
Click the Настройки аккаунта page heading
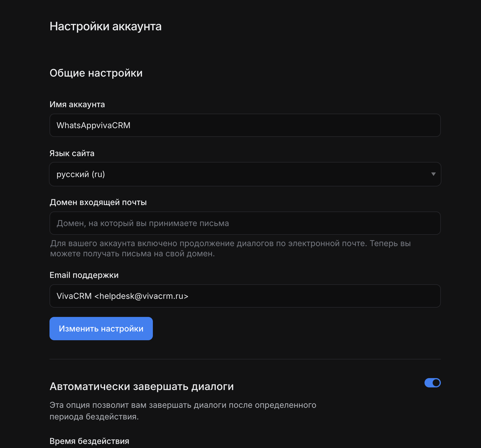105,26
